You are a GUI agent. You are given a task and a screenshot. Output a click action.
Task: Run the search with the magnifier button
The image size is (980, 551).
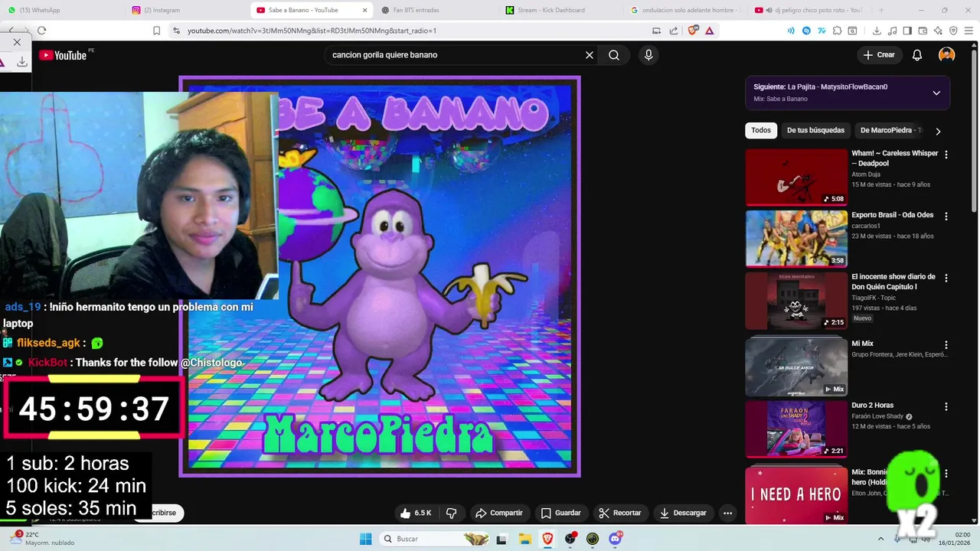[614, 55]
